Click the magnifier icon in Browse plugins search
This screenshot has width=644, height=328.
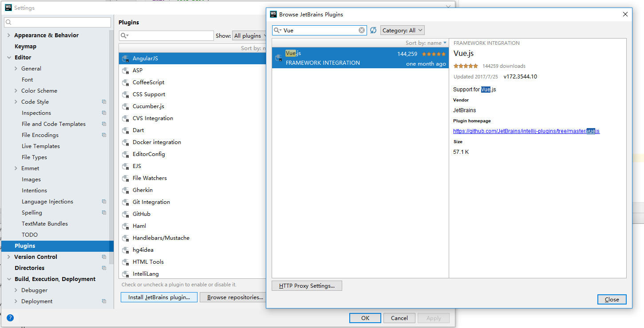point(278,30)
